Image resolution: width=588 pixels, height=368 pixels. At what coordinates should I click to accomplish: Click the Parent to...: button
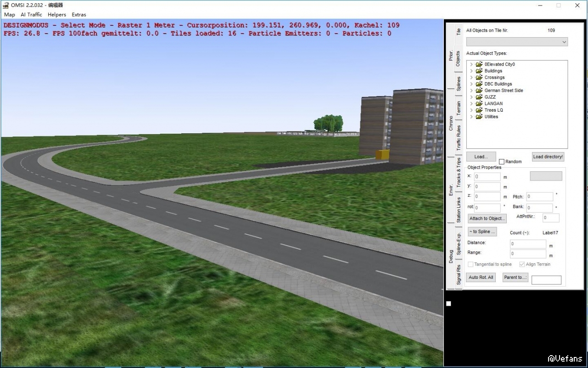pyautogui.click(x=515, y=277)
